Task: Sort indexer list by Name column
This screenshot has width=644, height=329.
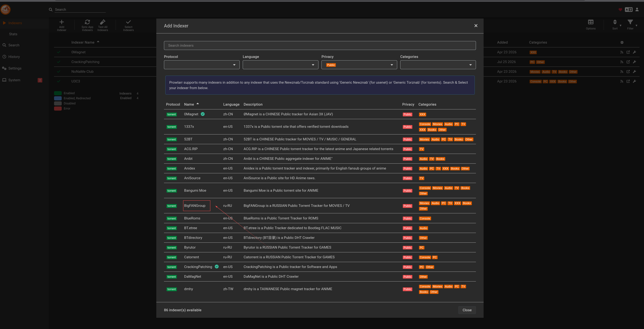Action: pyautogui.click(x=189, y=104)
